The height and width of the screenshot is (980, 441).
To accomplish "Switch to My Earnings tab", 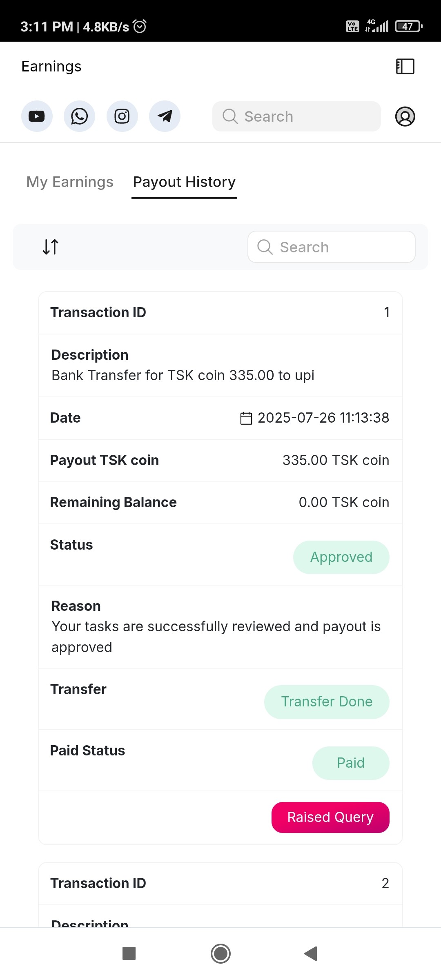I will (70, 182).
